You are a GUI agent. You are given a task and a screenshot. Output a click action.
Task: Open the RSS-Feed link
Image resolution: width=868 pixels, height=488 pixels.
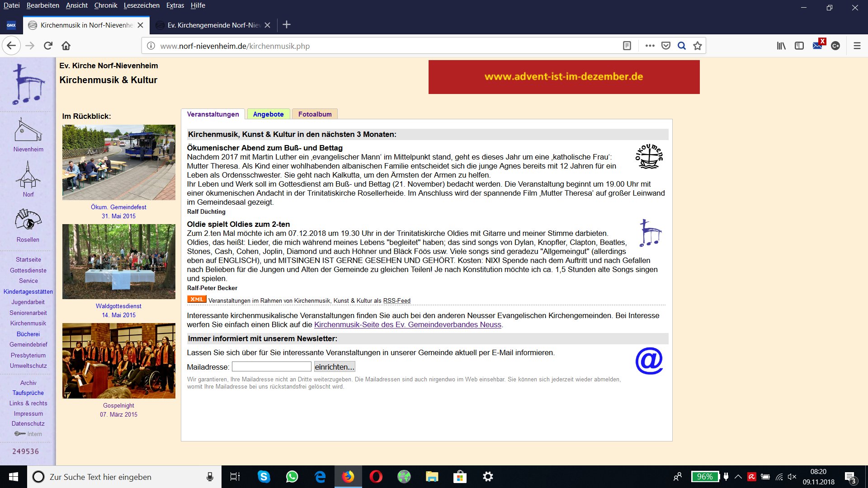397,300
